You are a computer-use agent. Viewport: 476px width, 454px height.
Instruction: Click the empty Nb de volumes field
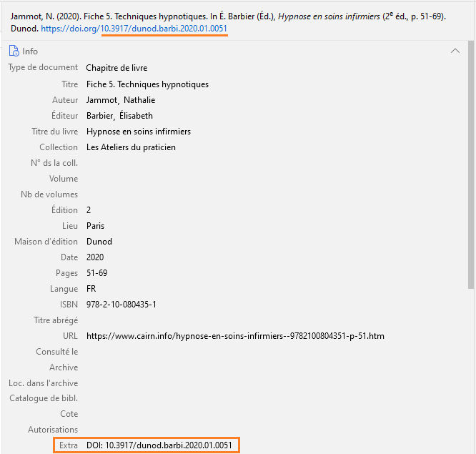[x=273, y=194]
